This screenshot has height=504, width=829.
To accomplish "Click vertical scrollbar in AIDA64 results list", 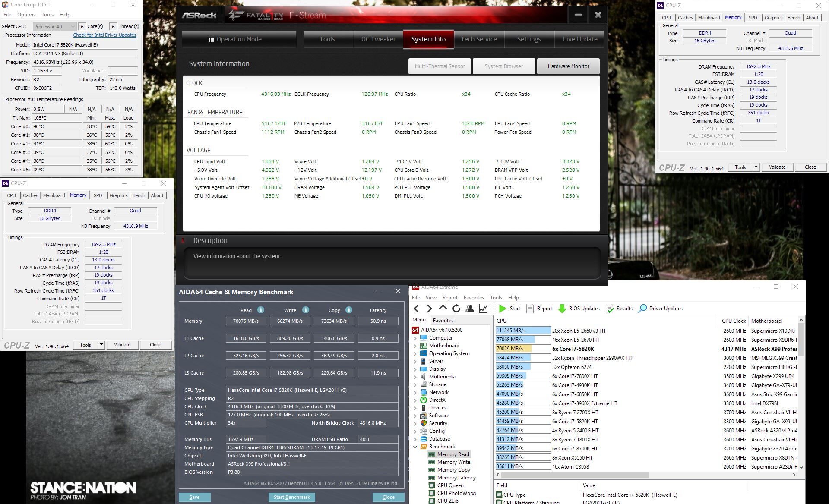I will click(x=801, y=340).
